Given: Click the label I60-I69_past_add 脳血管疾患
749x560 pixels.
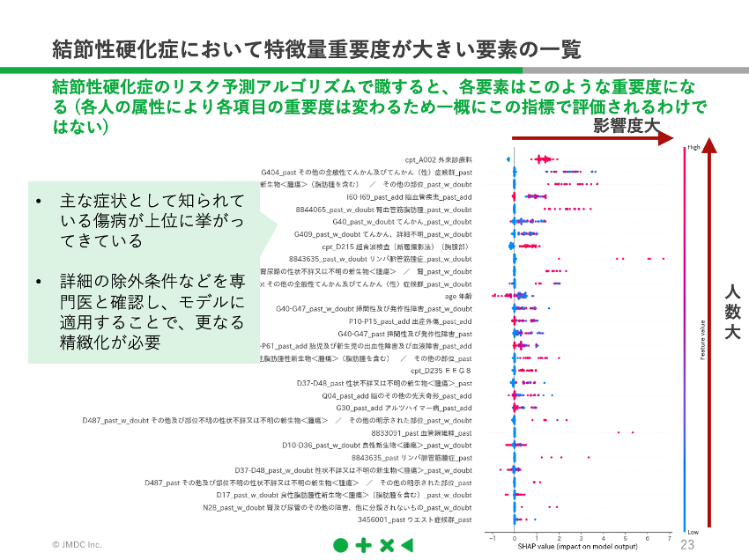Looking at the screenshot, I should (x=409, y=197).
